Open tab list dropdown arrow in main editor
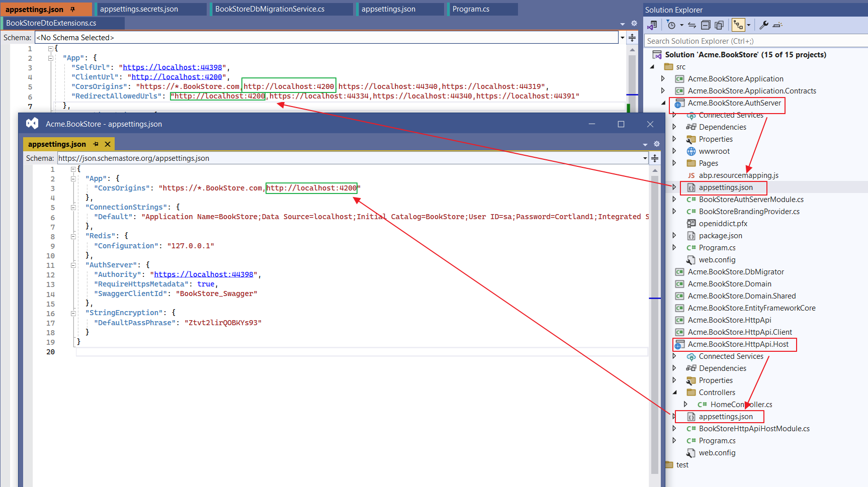The width and height of the screenshot is (868, 487). click(623, 24)
